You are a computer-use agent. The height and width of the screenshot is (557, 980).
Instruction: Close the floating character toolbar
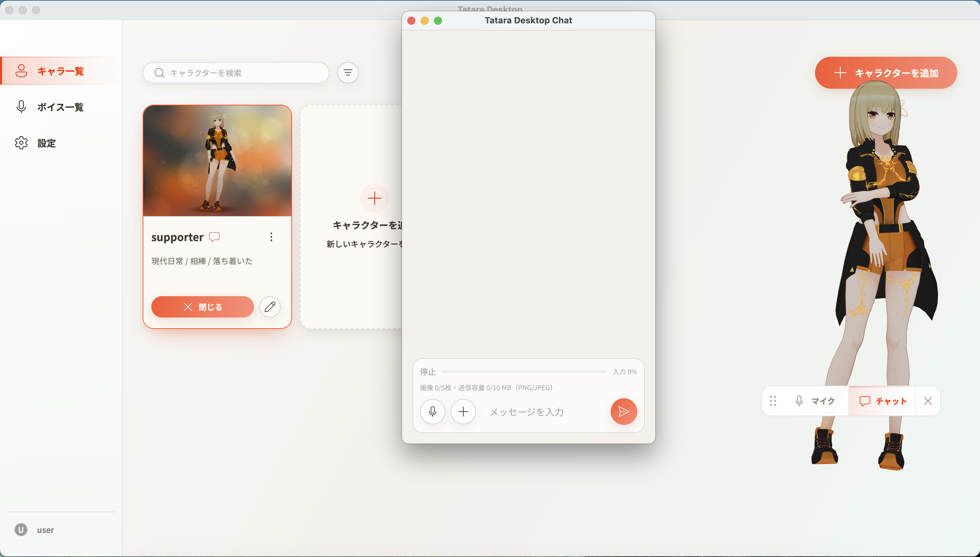928,401
